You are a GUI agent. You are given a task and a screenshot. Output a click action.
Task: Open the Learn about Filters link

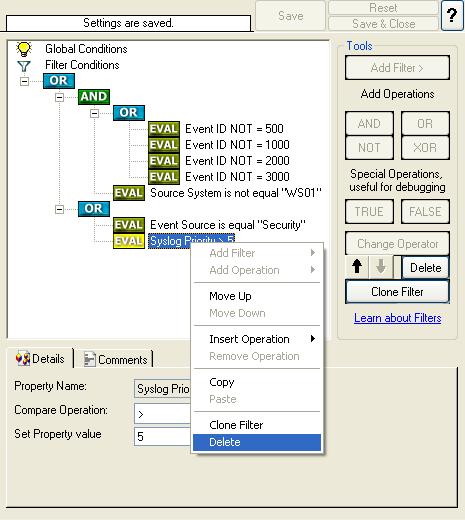tap(397, 318)
